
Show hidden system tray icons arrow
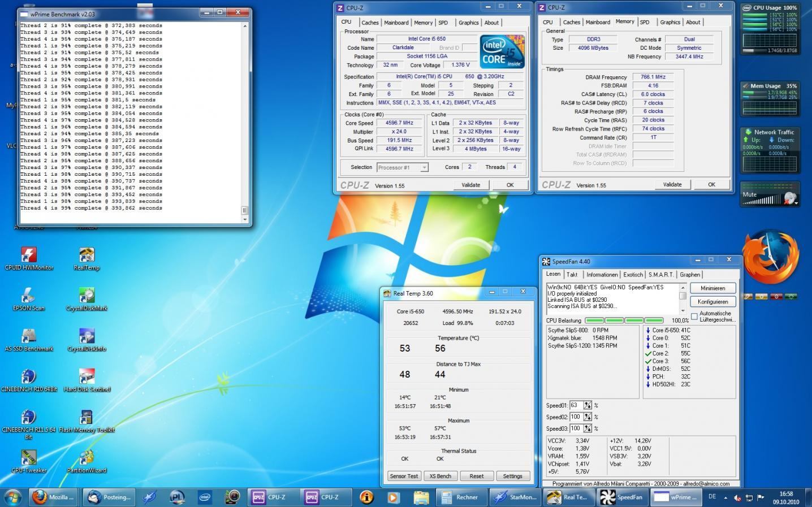coord(724,497)
